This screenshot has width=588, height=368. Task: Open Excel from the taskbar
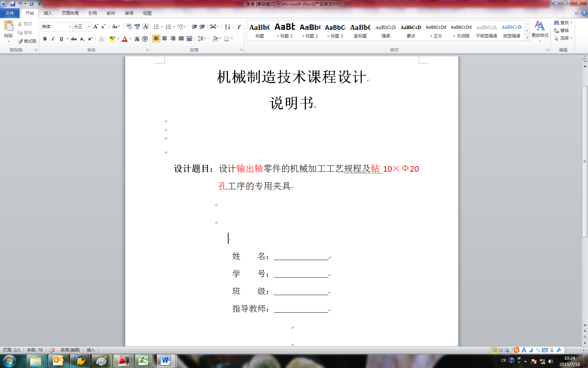tap(143, 361)
